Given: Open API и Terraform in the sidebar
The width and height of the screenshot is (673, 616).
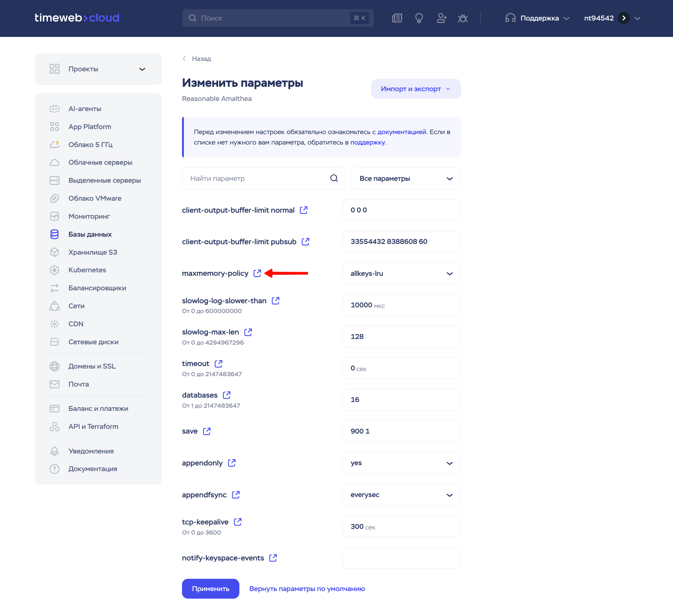Looking at the screenshot, I should click(93, 427).
